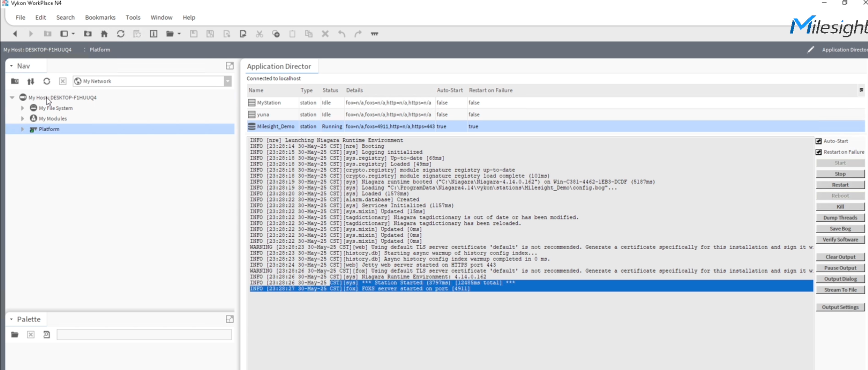This screenshot has height=370, width=868.
Task: Expand My File System node
Action: pos(22,108)
